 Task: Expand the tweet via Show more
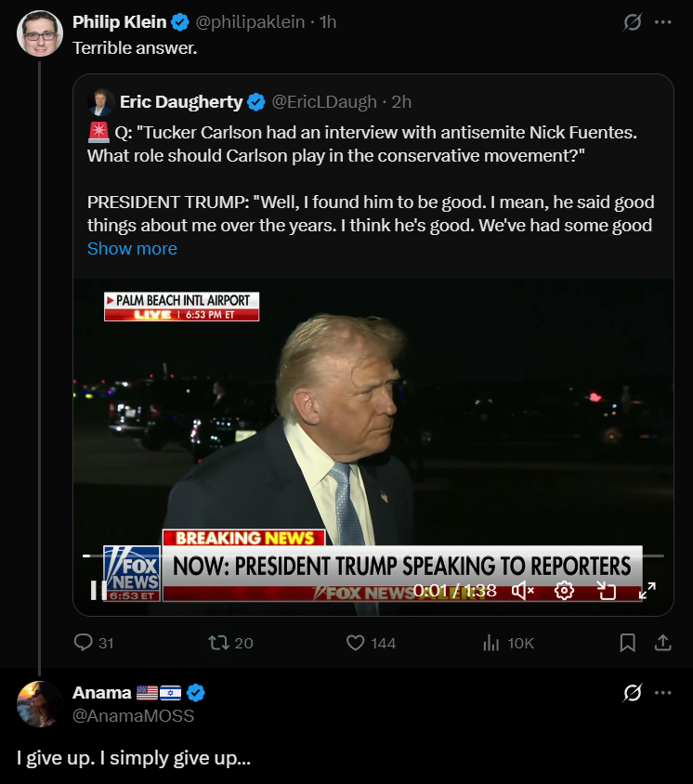pos(131,248)
